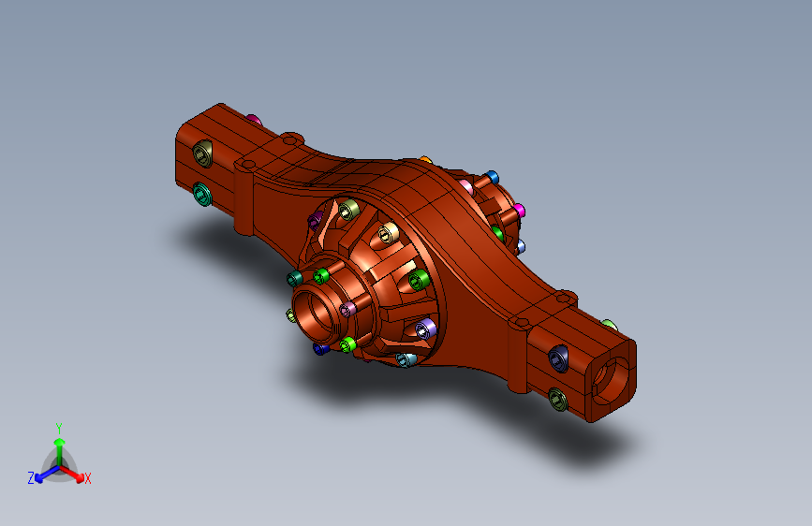Click the red X axis on the orientation triad
This screenshot has width=812, height=526.
coord(72,474)
